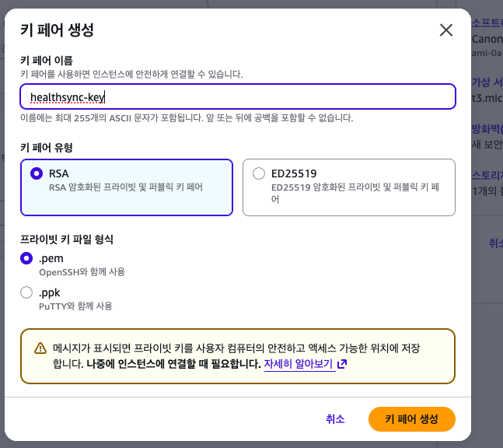
Task: Click the 가상 서버 link in background panel
Action: pyautogui.click(x=487, y=82)
